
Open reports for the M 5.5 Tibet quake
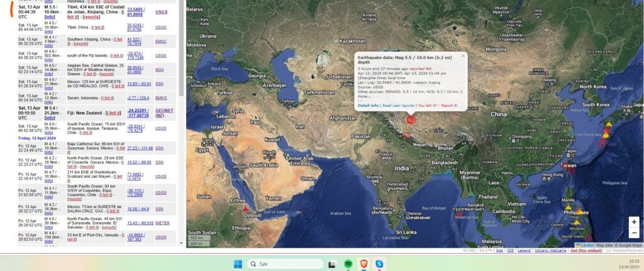tap(91, 17)
